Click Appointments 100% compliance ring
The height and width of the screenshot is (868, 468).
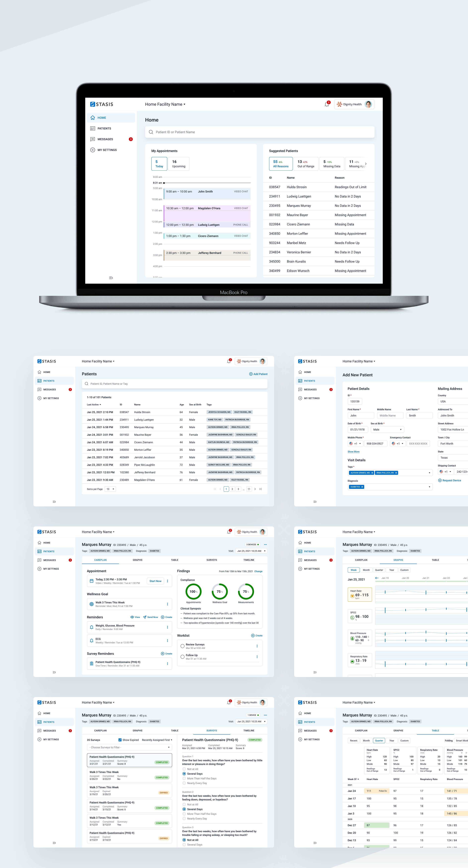(194, 591)
